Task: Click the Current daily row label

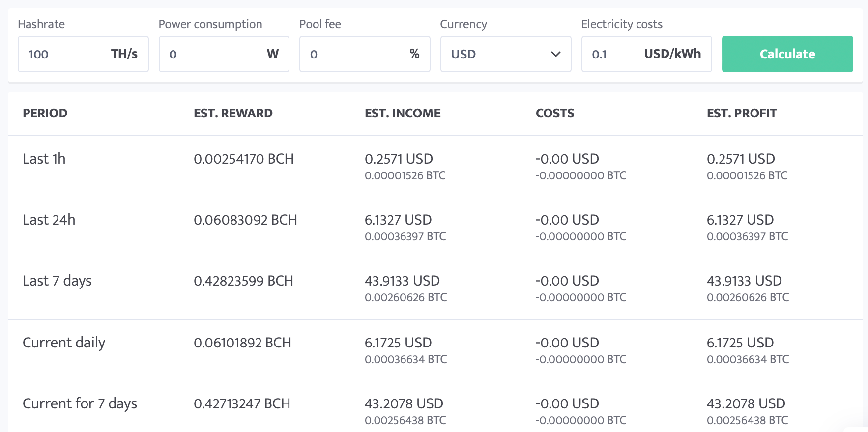Action: point(64,343)
